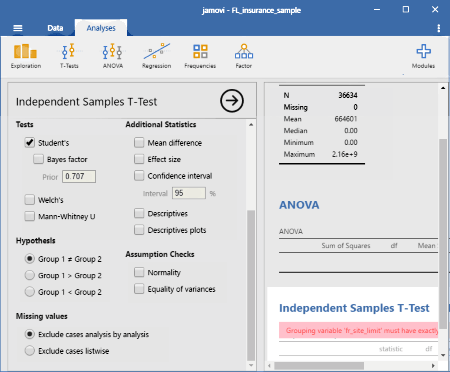Select the Group 1 ≠ Group 2 hypothesis

(x=30, y=259)
